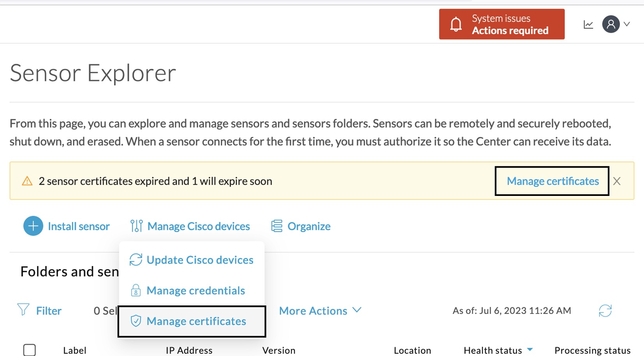Tick the select-all checkbox in the table header

(30, 350)
